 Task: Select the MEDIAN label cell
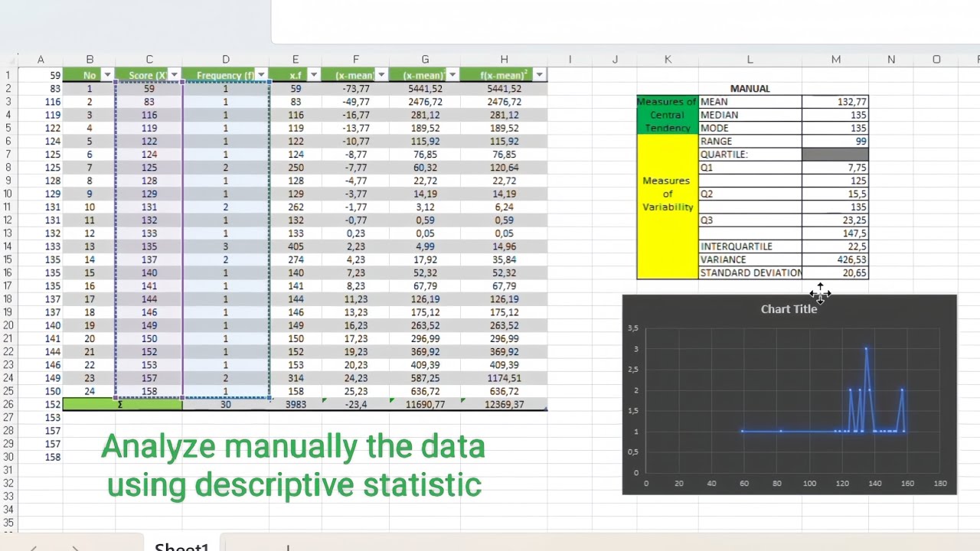750,115
